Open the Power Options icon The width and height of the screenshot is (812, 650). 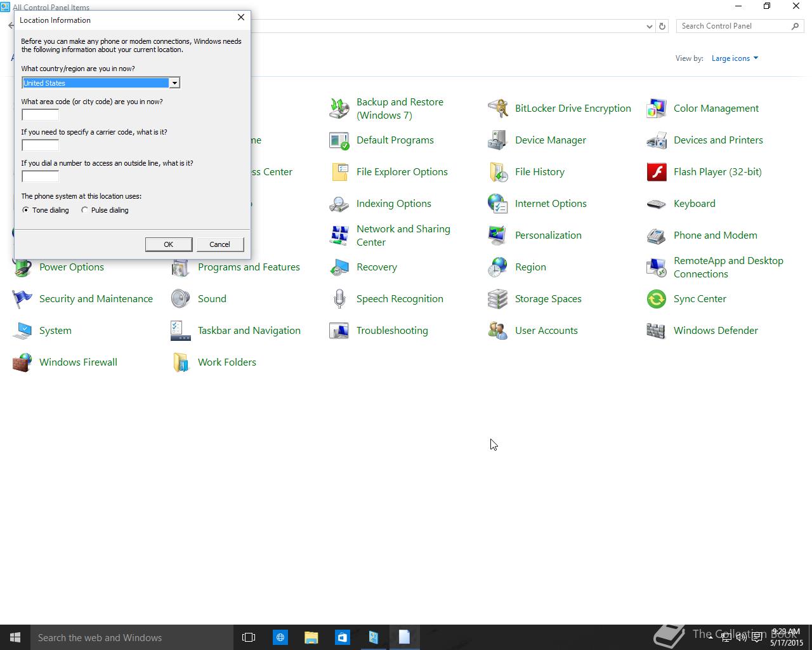22,269
